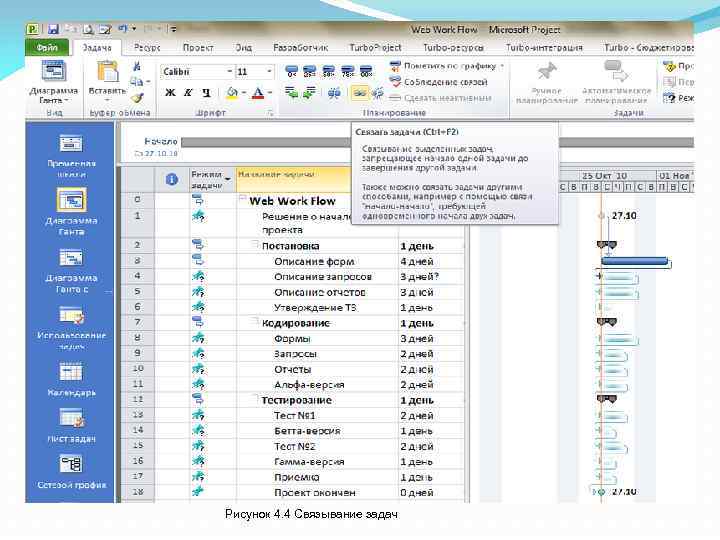This screenshot has width=720, height=540.
Task: Click the Outdent task green arrow icon
Action: click(291, 93)
